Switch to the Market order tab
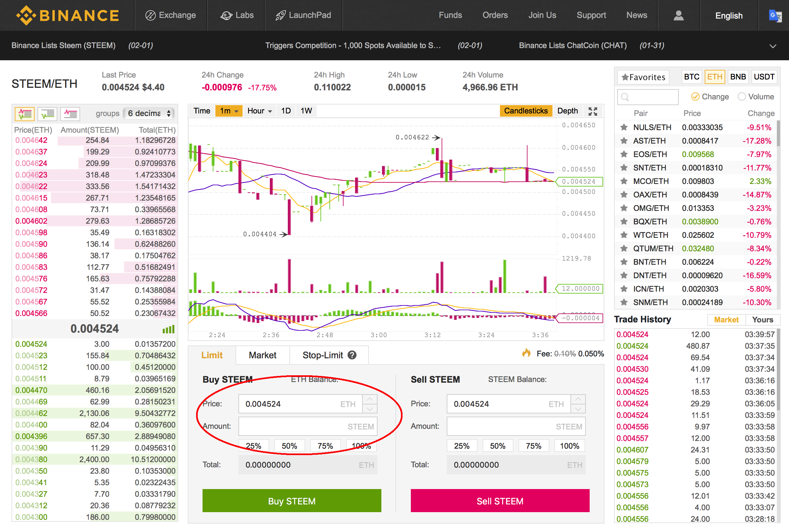Screen dimensions: 789x532 (262, 355)
